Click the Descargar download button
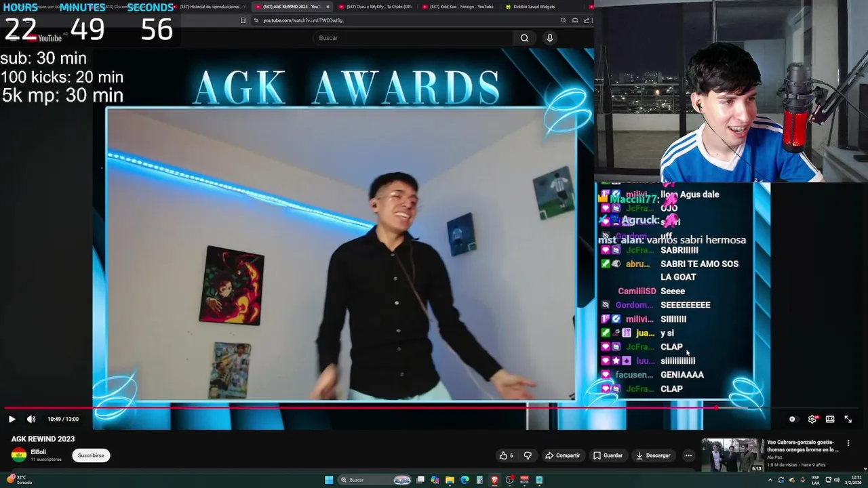 653,455
